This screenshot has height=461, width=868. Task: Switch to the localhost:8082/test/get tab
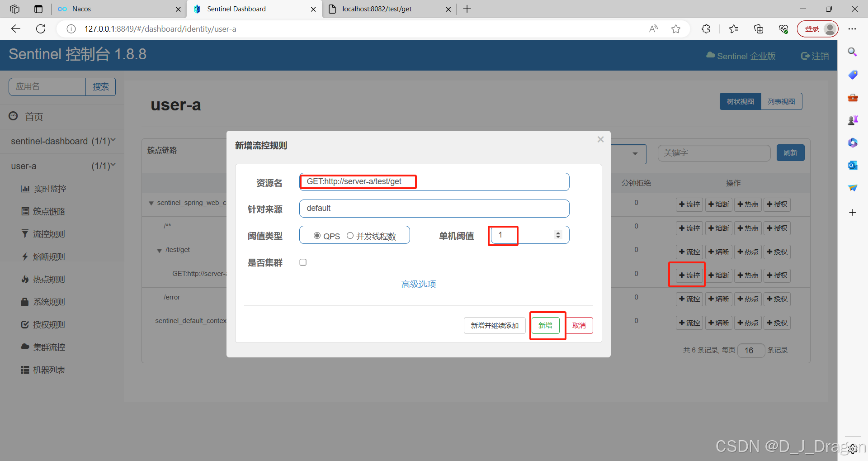tap(389, 9)
